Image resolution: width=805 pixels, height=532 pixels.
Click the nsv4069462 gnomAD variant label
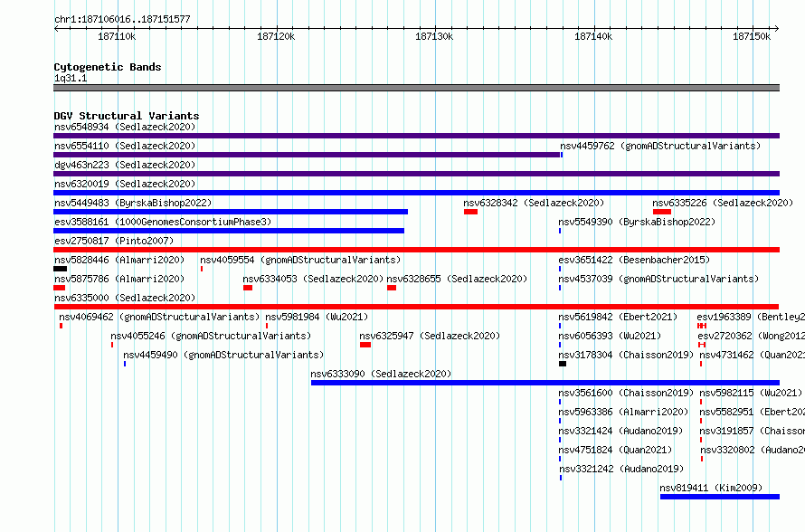[x=159, y=317]
